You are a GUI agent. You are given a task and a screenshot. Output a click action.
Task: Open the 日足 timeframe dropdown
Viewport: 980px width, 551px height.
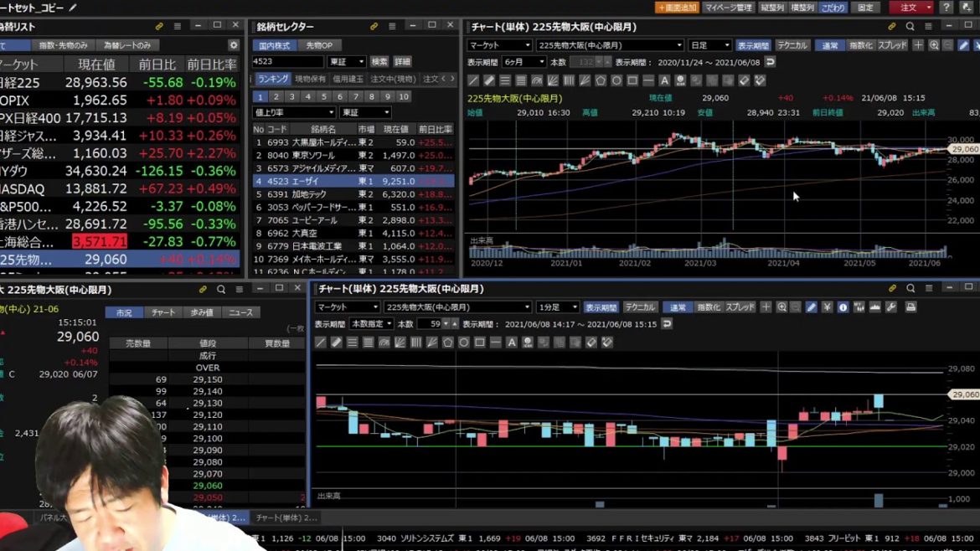[x=710, y=45]
